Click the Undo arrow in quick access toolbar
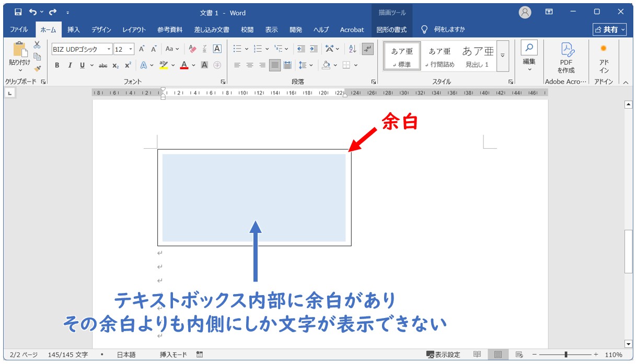The height and width of the screenshot is (364, 637). point(33,12)
